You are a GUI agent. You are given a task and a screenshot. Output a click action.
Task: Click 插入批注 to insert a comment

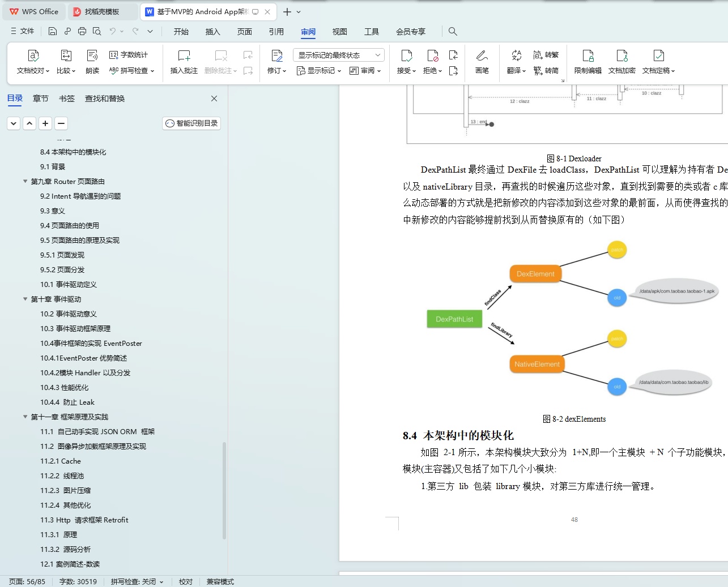click(x=184, y=62)
